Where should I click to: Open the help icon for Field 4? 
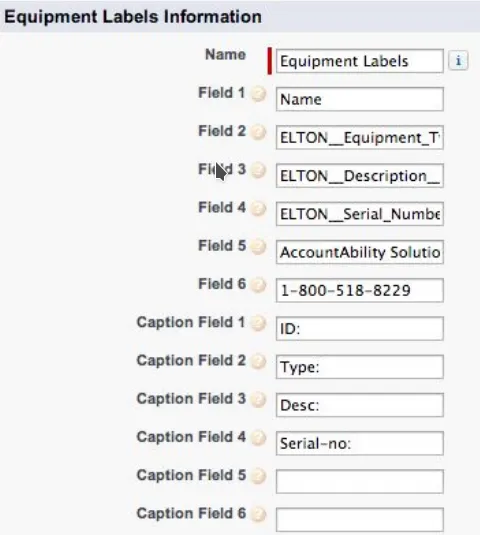258,208
